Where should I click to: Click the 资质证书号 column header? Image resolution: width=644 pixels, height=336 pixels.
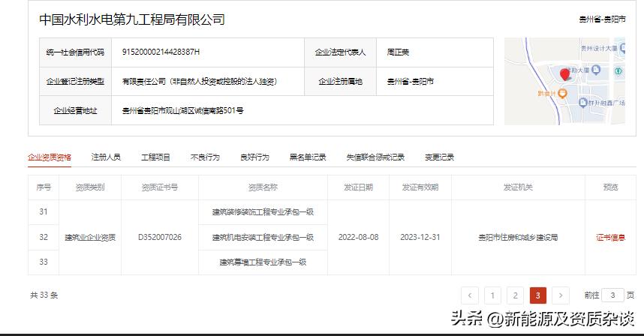(160, 187)
